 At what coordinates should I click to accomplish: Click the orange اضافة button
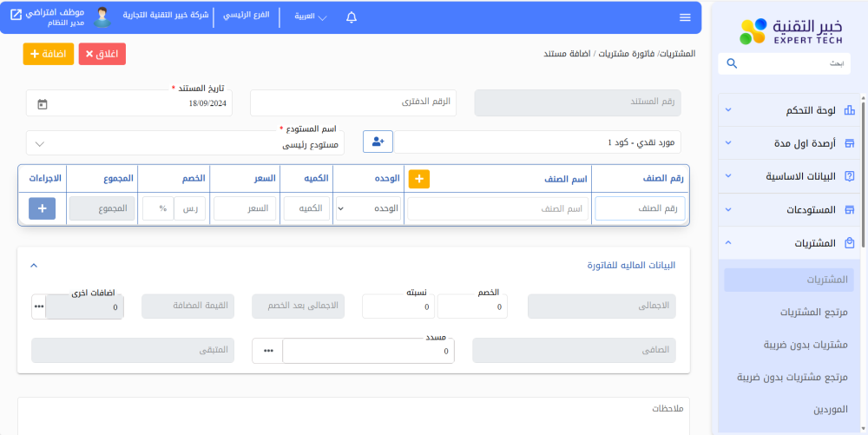coord(49,54)
